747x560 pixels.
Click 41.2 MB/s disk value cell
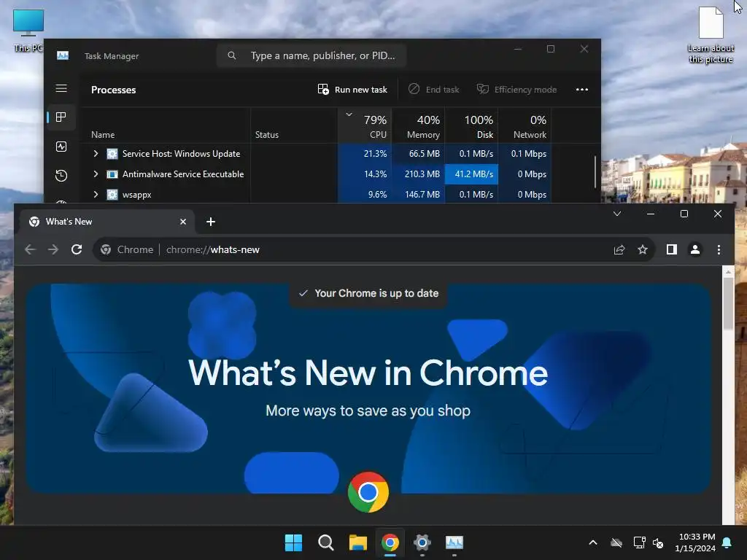click(x=472, y=174)
